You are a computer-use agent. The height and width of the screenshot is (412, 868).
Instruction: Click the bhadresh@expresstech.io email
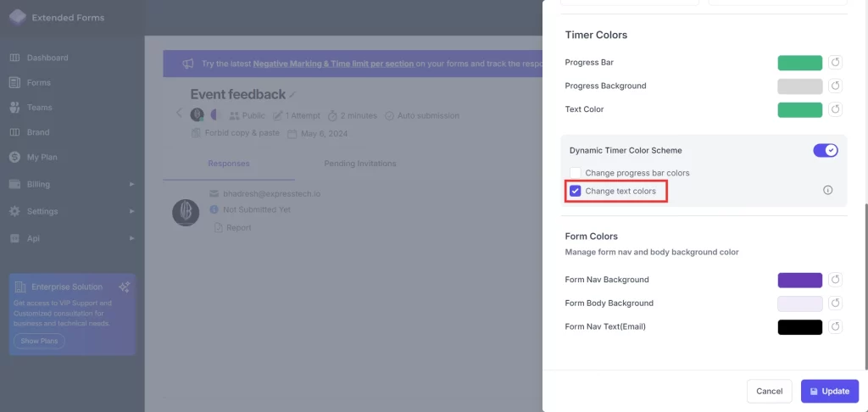[272, 194]
